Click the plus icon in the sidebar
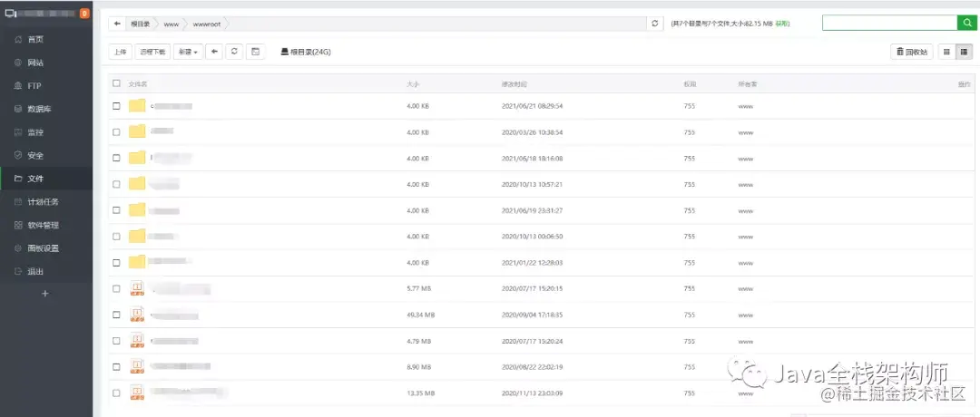Image resolution: width=980 pixels, height=417 pixels. pyautogui.click(x=45, y=294)
